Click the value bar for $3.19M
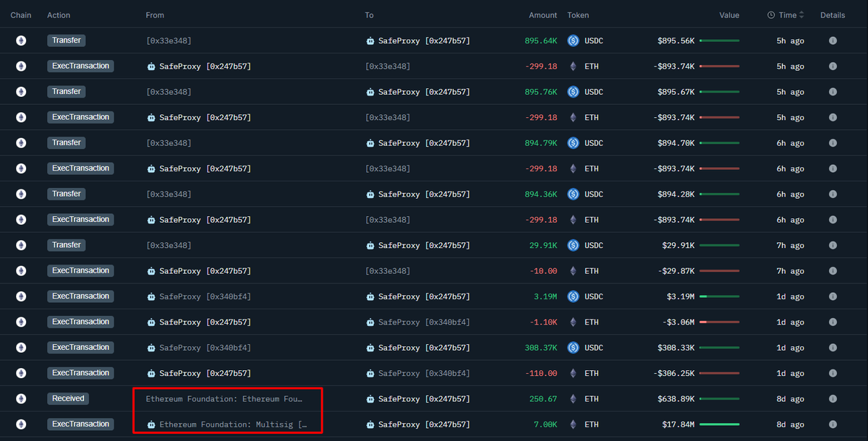 [719, 296]
